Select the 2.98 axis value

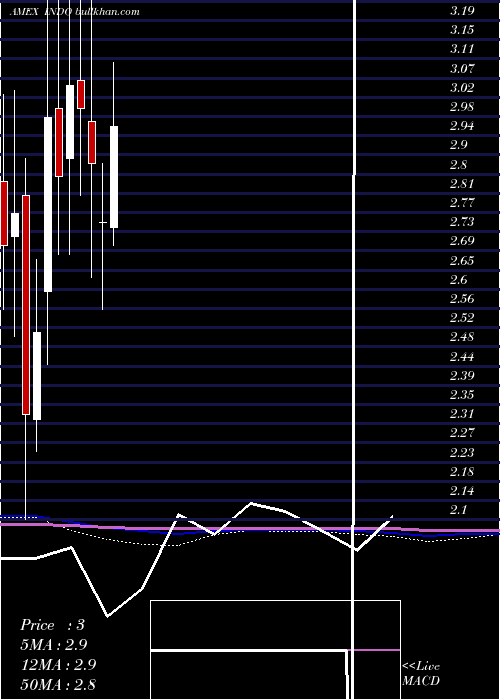coord(462,107)
